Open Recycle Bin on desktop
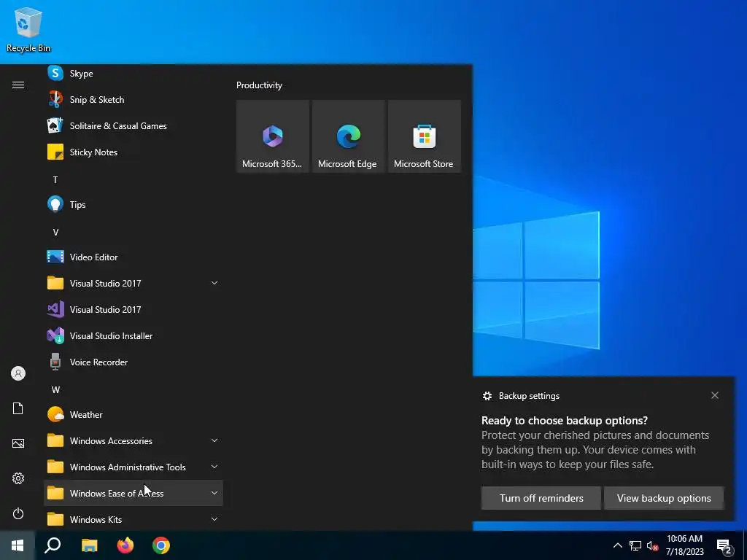Screen dimensions: 747x560 pos(28,29)
